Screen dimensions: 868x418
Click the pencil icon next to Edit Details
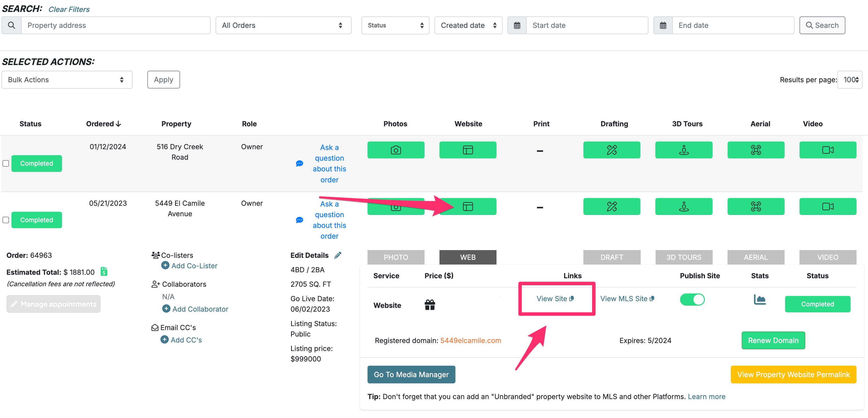(338, 255)
